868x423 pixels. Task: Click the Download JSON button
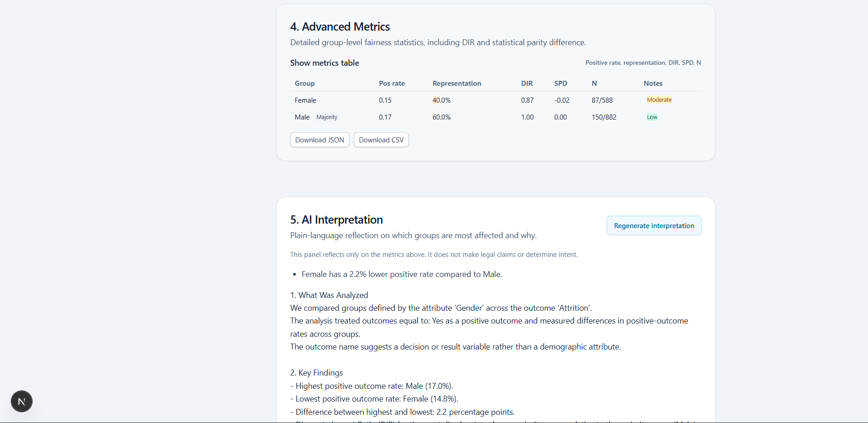320,140
